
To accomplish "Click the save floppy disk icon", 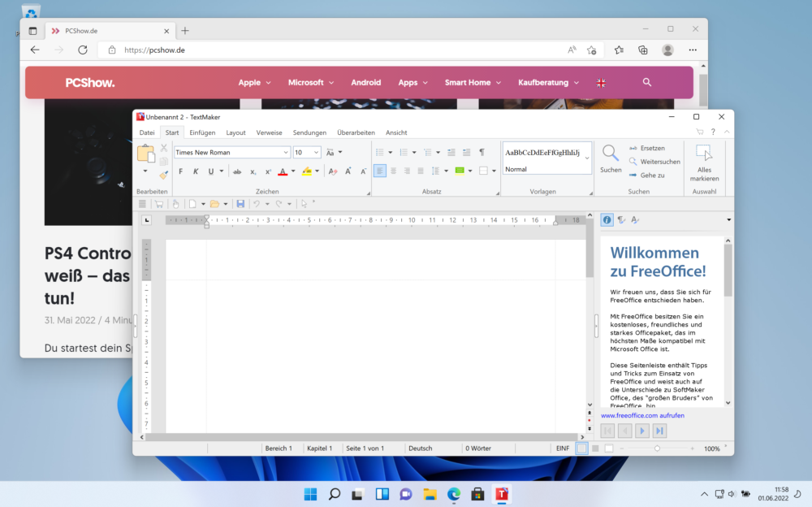I will pyautogui.click(x=240, y=204).
